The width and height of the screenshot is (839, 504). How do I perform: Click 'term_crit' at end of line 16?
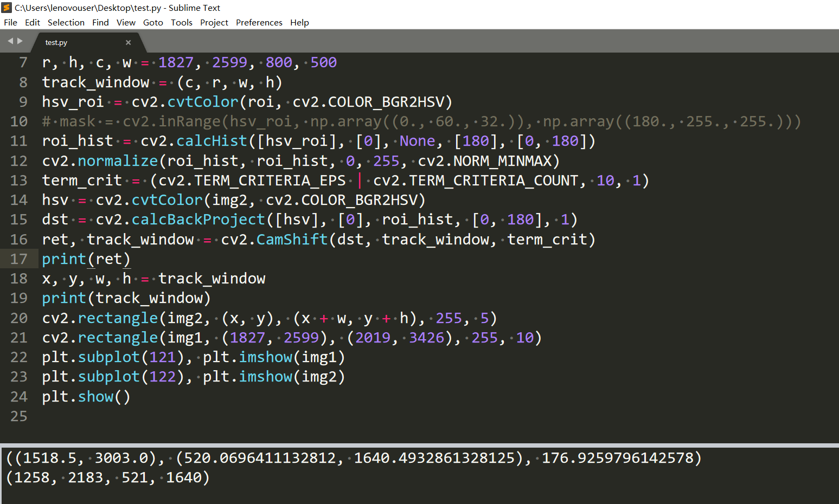point(547,240)
